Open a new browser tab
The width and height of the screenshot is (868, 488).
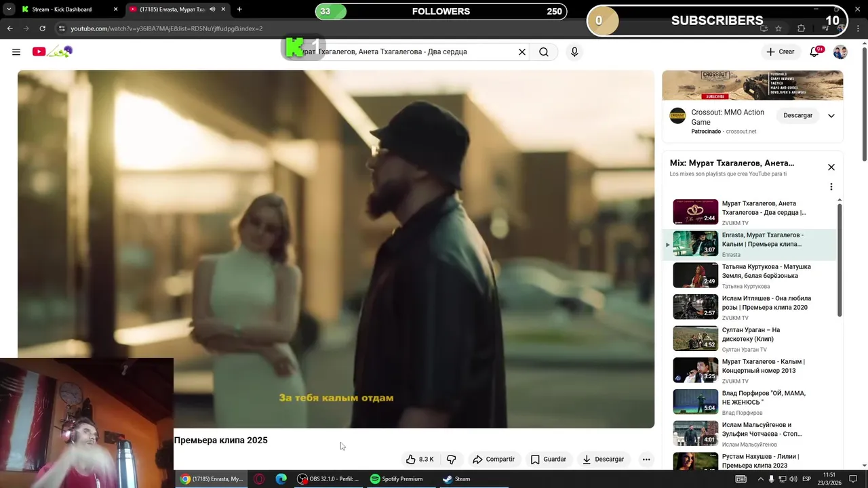239,9
